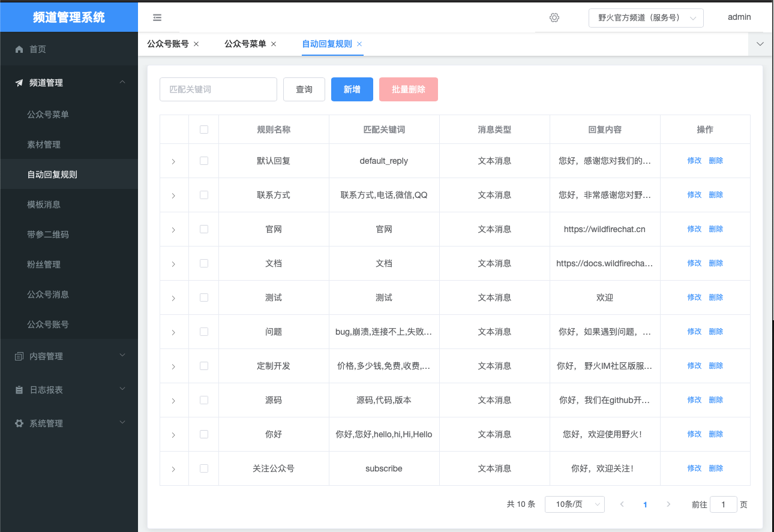This screenshot has height=532, width=774.
Task: Close the 公众号菜单 tab using X icon
Action: [x=274, y=44]
